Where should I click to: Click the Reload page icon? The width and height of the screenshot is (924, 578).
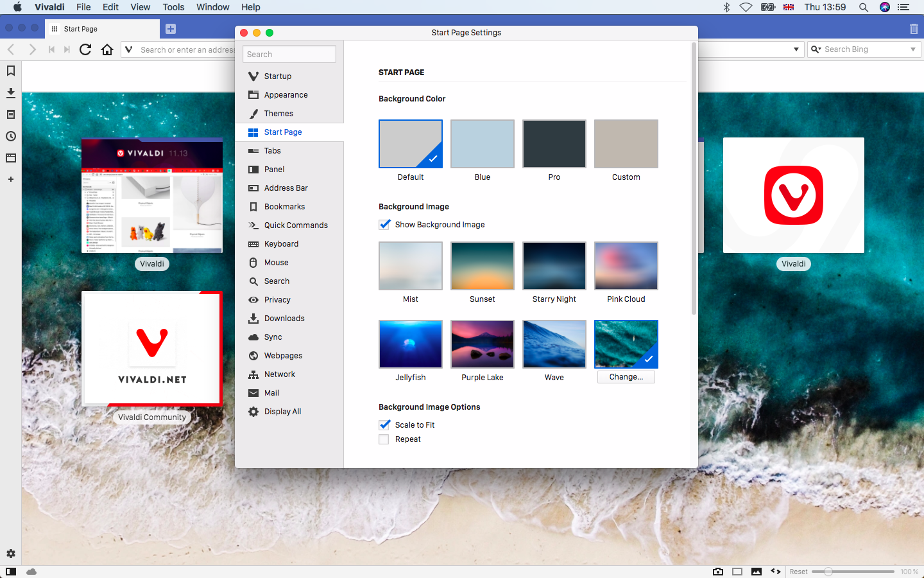point(85,49)
